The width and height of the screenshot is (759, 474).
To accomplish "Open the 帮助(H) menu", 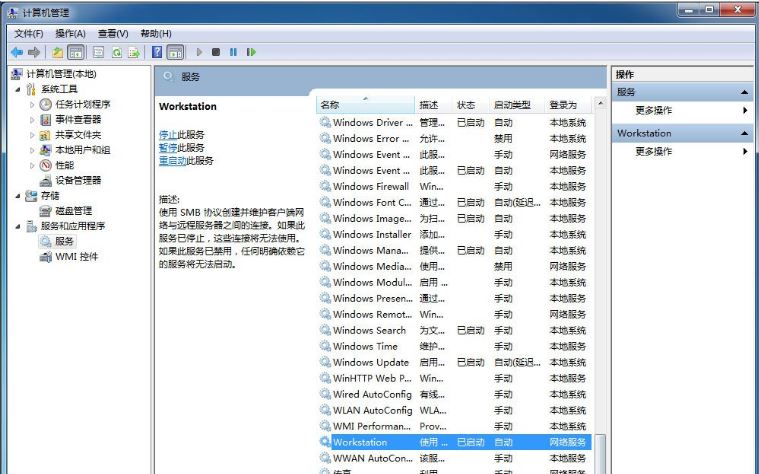I will click(x=156, y=33).
